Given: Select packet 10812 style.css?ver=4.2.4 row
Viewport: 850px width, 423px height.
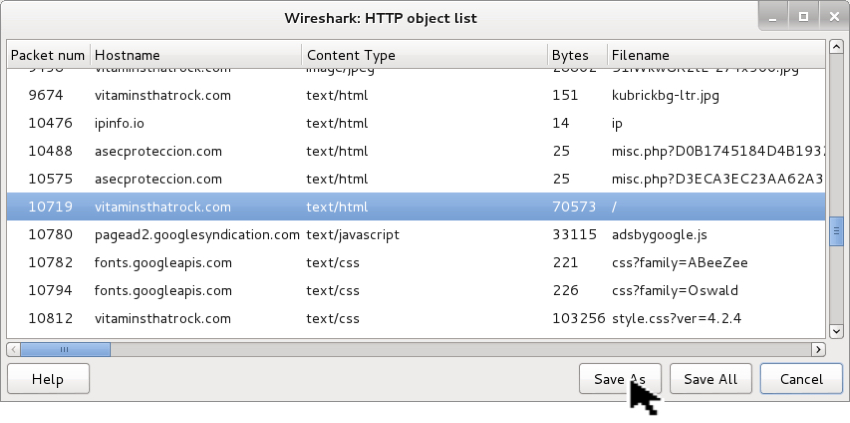Looking at the screenshot, I should pyautogui.click(x=416, y=318).
